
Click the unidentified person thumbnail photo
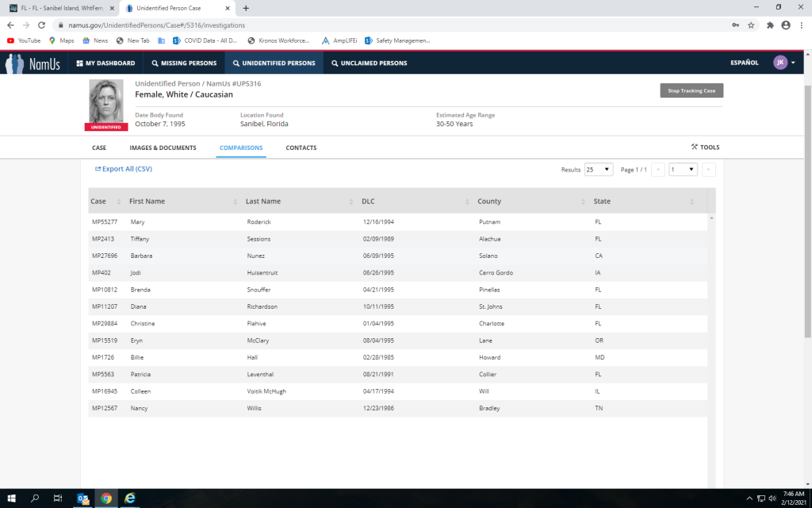[x=106, y=102]
